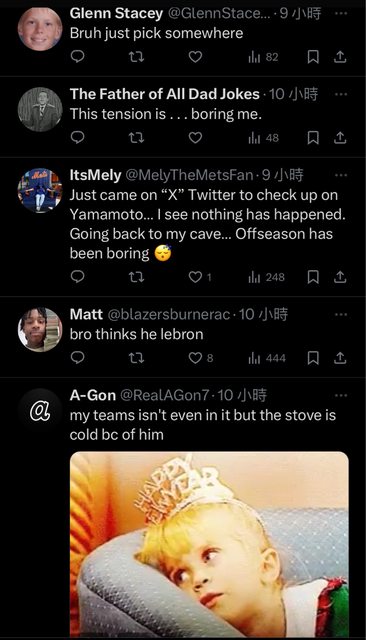Open A-Gon's attached meme image

pos(209,544)
